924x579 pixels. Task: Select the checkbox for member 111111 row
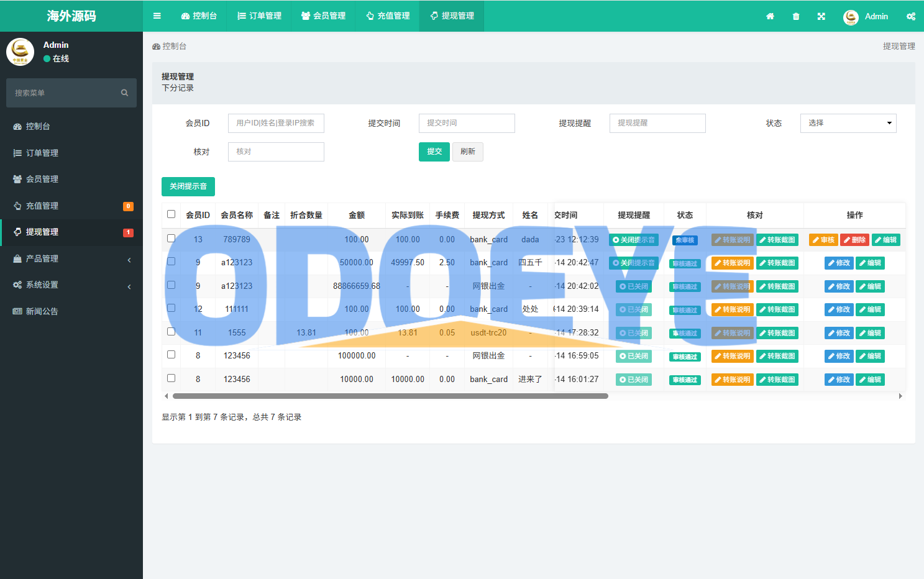172,308
